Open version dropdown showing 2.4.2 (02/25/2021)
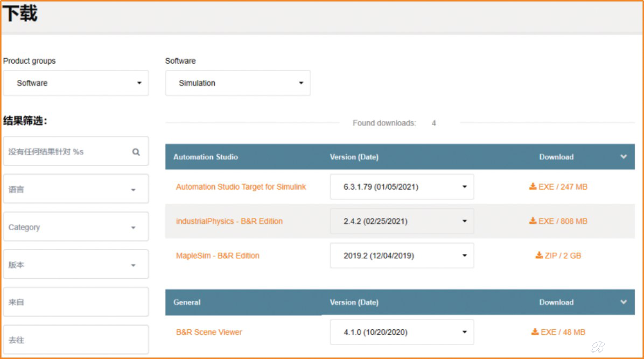Viewport: 644px width, 359px height. pyautogui.click(x=402, y=221)
